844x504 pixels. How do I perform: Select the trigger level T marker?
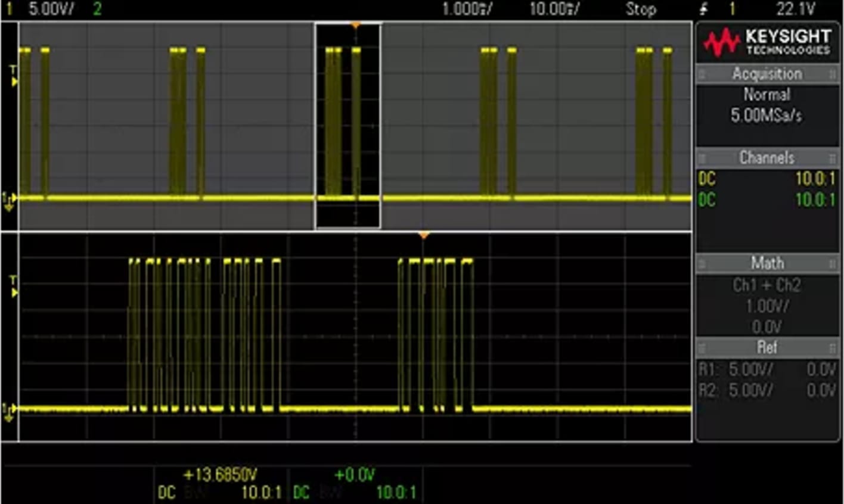[14, 67]
